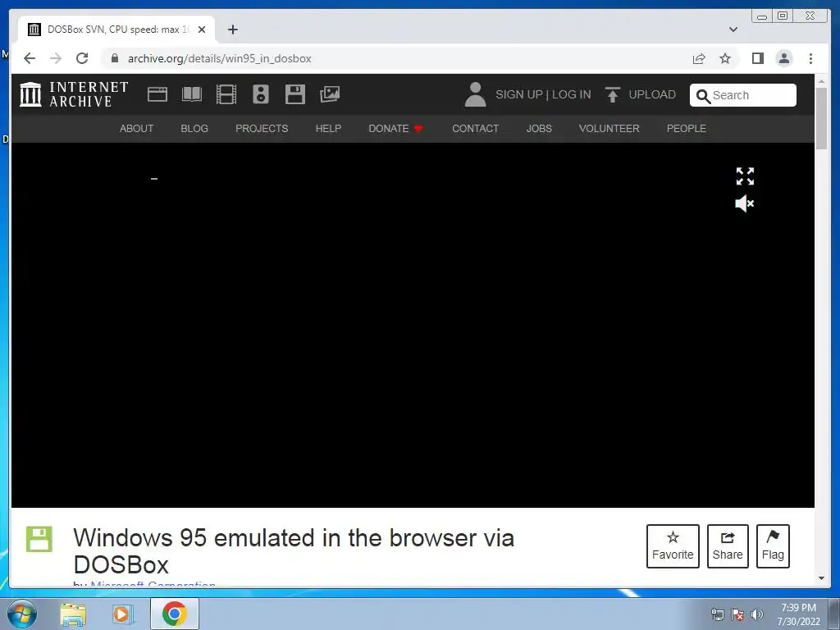Open the PROJECTS menu item
Screen dimensions: 840x630
(262, 129)
